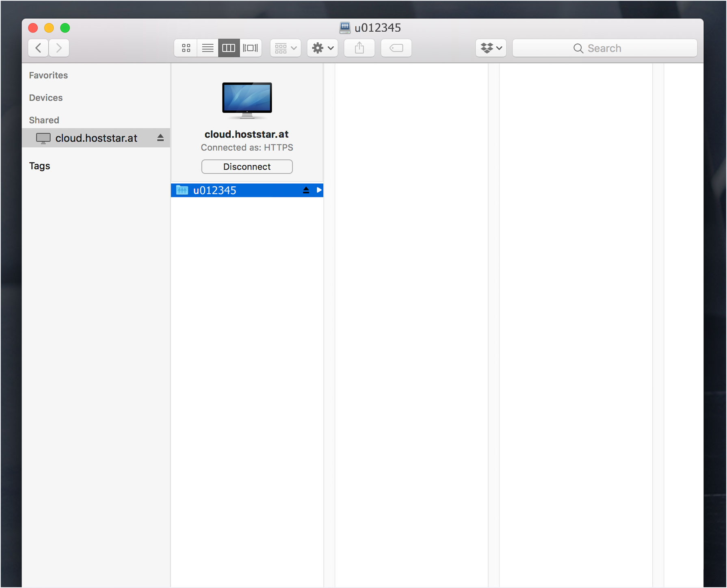727x588 pixels.
Task: Switch to Cover Flow view
Action: (x=250, y=48)
